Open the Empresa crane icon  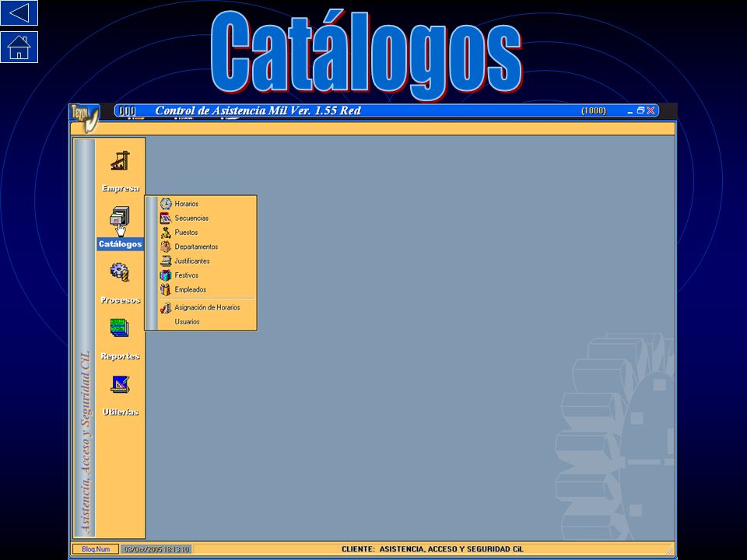[121, 161]
